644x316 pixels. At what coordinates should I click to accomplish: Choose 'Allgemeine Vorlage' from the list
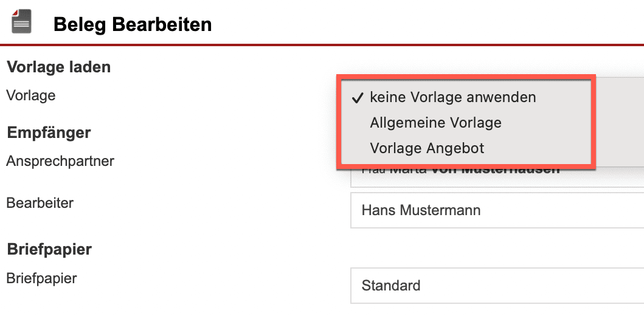[x=435, y=123]
